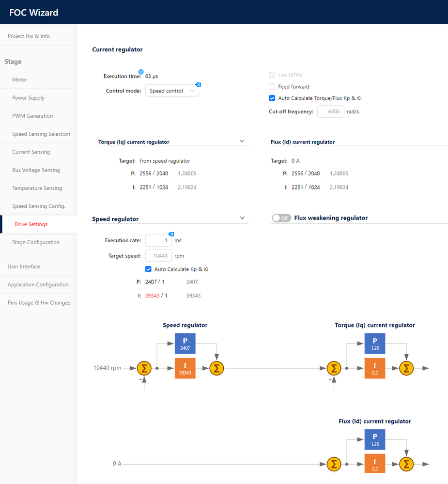
Task: Click the 0 A diagram label
Action: click(117, 464)
